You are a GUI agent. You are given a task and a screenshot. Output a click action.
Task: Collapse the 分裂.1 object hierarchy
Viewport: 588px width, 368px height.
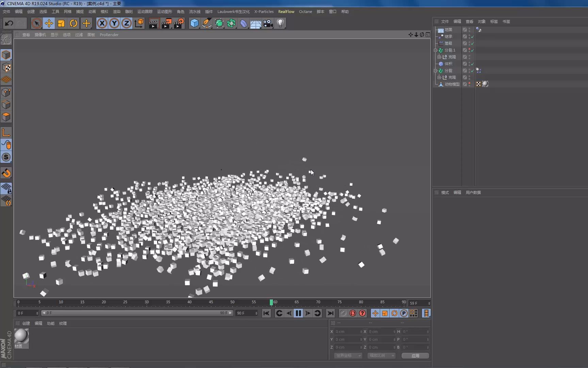coord(436,50)
